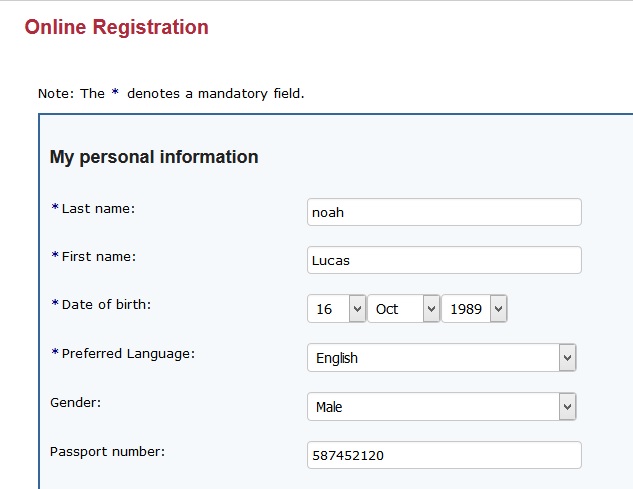Click the Last name input field

444,212
